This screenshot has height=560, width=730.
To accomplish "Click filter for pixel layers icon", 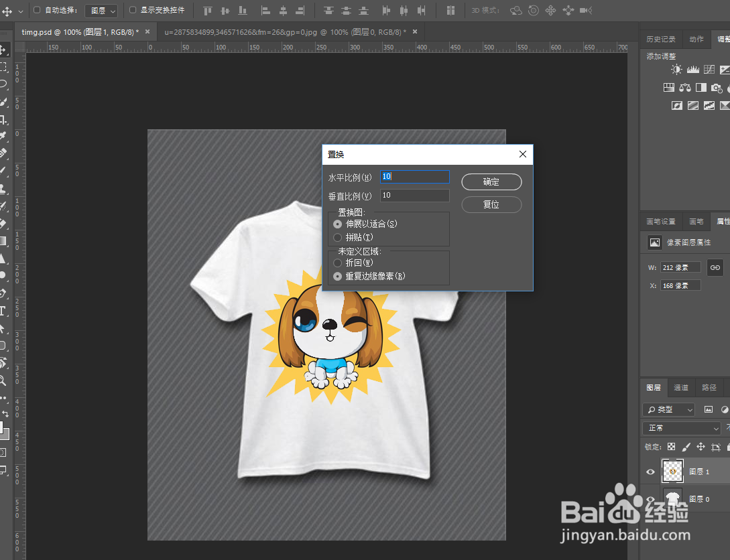I will 709,409.
